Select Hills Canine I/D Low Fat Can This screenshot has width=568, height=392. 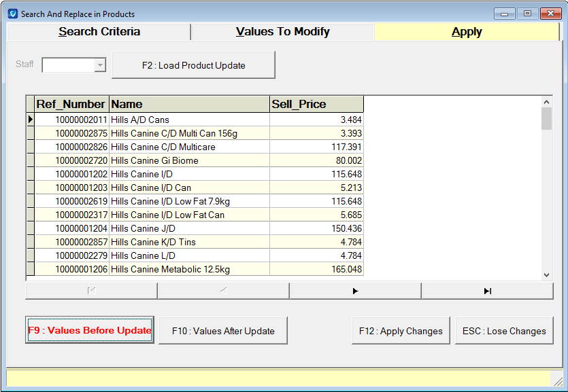click(x=190, y=215)
